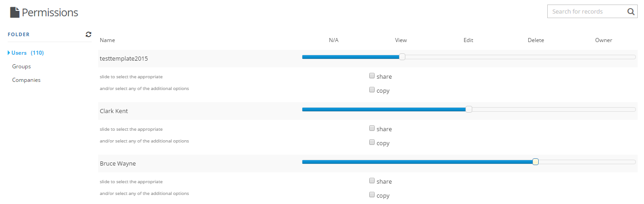Click the testtemplate2015 slider handle
The height and width of the screenshot is (204, 644).
402,57
